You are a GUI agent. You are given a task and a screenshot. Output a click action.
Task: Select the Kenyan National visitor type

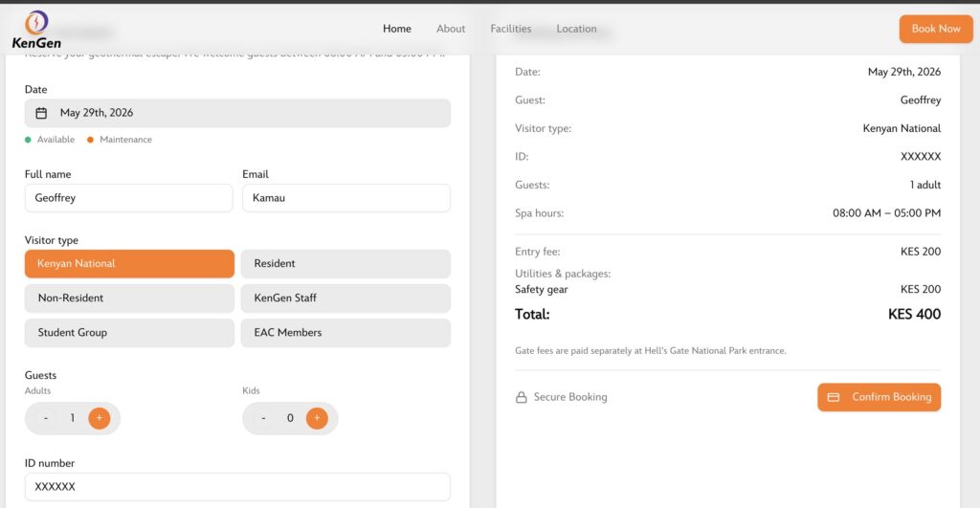tap(129, 264)
